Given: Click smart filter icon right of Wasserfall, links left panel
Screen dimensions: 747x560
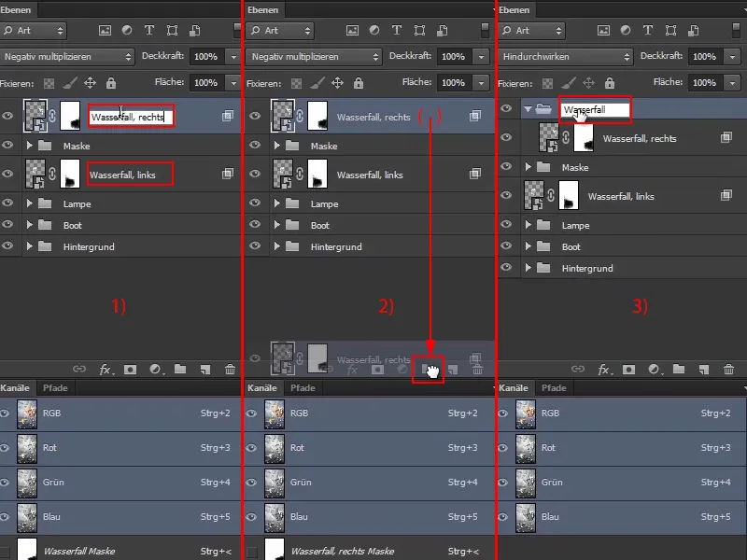Looking at the screenshot, I should [228, 174].
